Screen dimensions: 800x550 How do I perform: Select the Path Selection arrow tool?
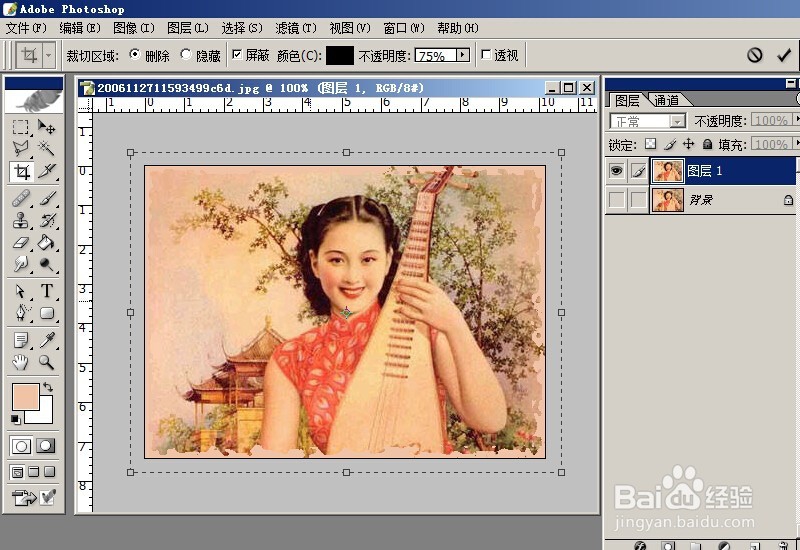click(x=20, y=291)
